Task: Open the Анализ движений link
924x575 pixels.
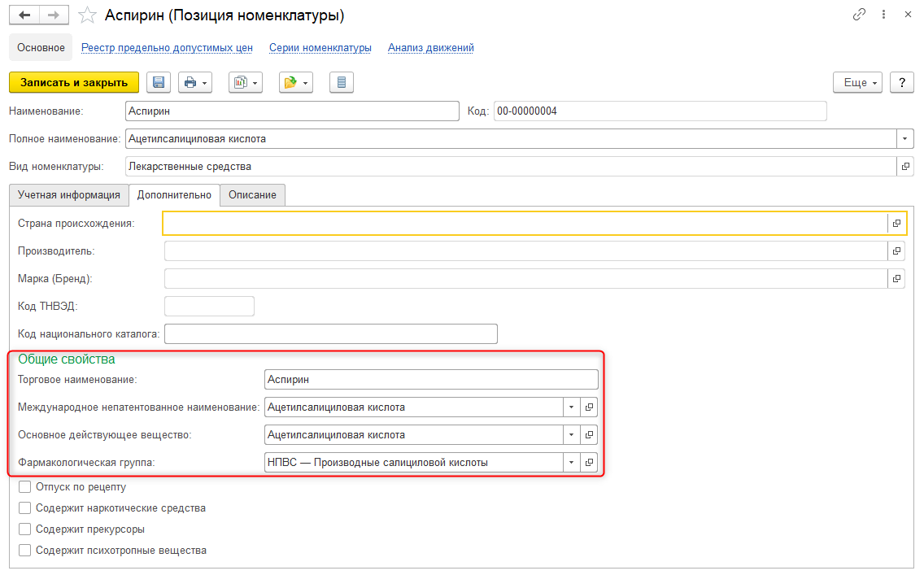Action: tap(431, 48)
